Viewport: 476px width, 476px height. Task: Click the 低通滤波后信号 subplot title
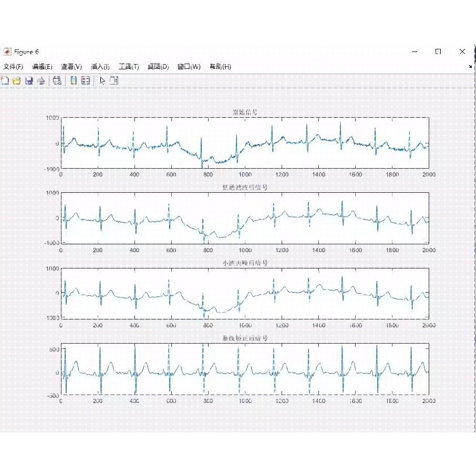tap(245, 188)
